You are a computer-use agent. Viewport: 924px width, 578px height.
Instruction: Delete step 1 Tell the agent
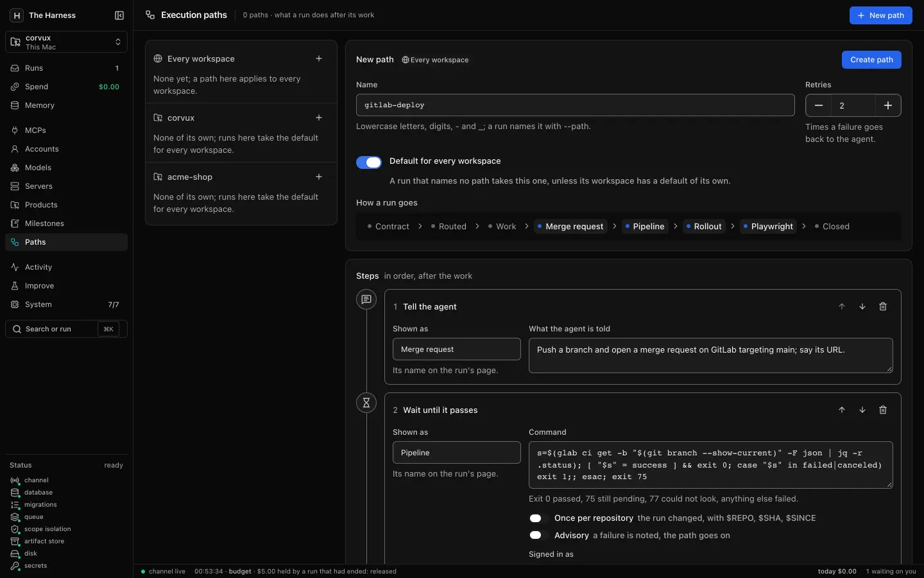(x=883, y=306)
